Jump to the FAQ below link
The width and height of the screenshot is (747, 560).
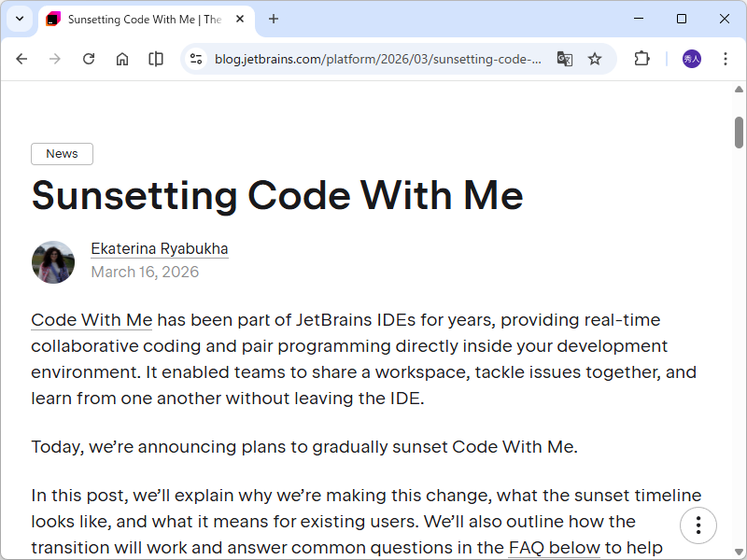[x=554, y=547]
